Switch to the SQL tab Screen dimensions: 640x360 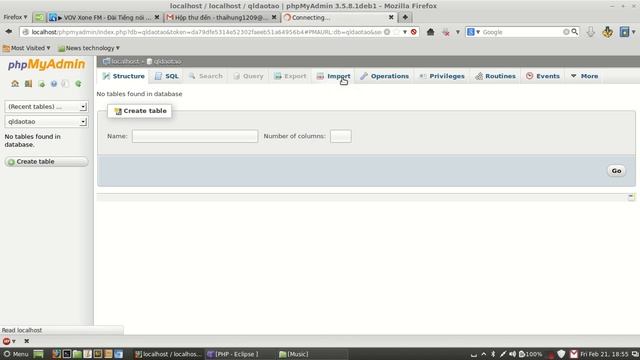[167, 76]
